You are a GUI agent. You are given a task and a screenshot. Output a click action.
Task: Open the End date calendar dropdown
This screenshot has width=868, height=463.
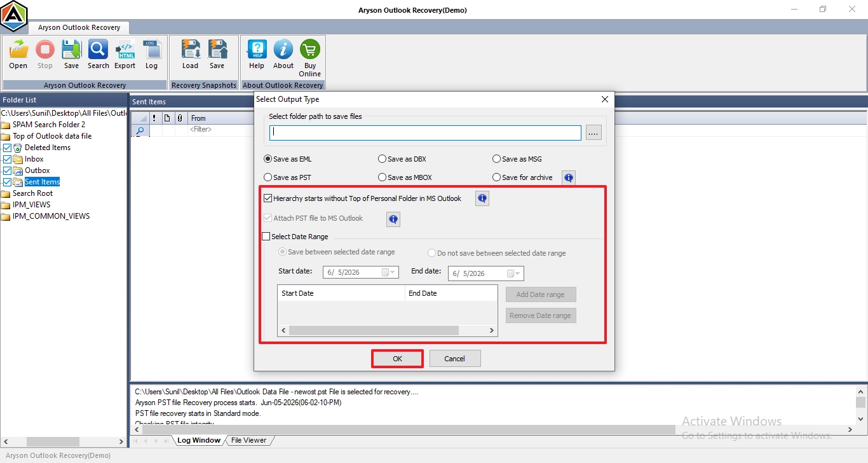pos(514,273)
